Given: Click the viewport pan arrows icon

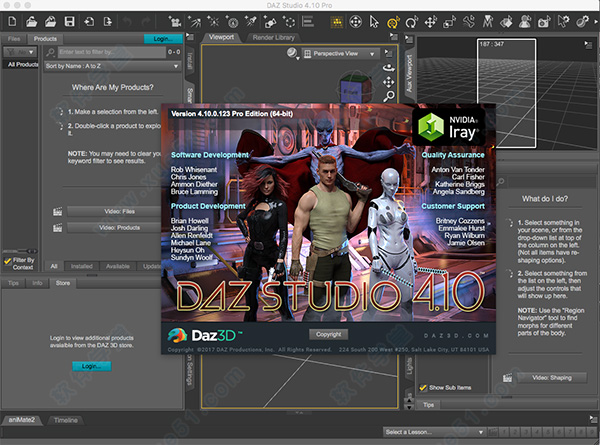Looking at the screenshot, I should coord(388,82).
